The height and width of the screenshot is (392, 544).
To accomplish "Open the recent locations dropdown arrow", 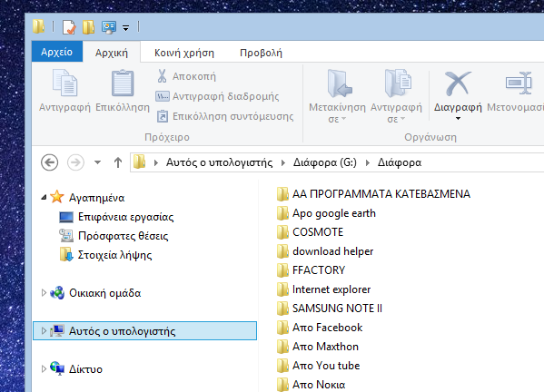I will point(97,162).
